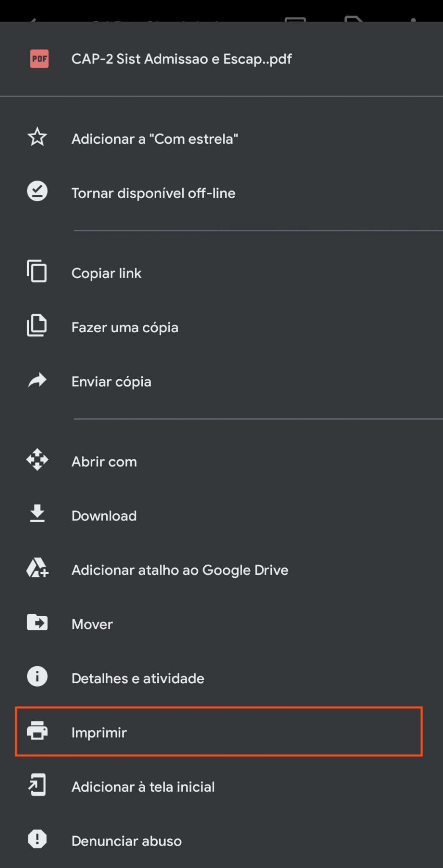
Task: Click the printer icon
Action: click(37, 731)
